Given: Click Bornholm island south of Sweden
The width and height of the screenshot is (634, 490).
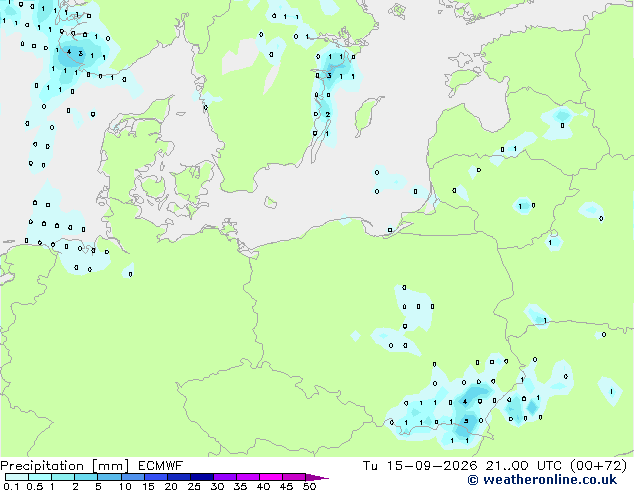Looking at the screenshot, I should pos(271,203).
